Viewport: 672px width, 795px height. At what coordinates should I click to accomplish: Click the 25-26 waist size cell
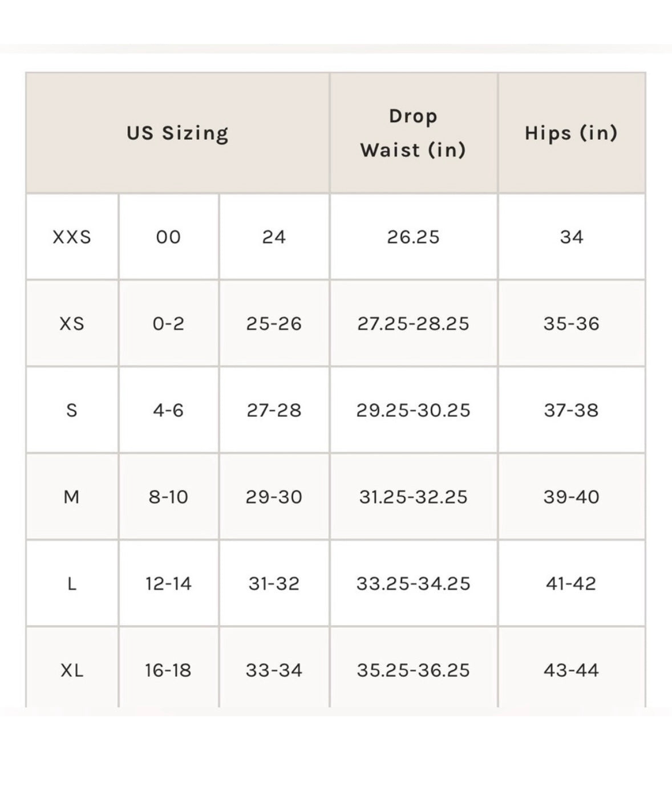click(274, 323)
